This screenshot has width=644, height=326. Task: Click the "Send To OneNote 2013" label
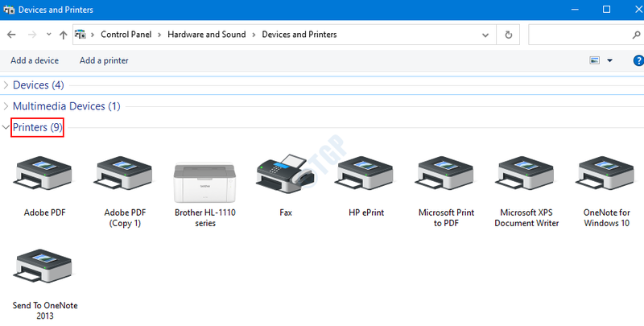45,311
